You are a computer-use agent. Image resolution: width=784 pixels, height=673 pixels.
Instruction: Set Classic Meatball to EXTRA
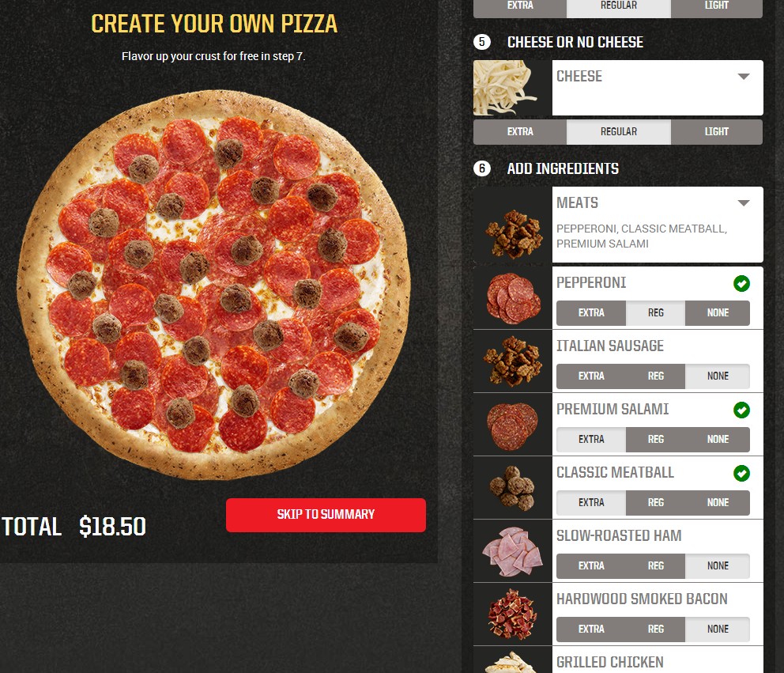point(591,503)
